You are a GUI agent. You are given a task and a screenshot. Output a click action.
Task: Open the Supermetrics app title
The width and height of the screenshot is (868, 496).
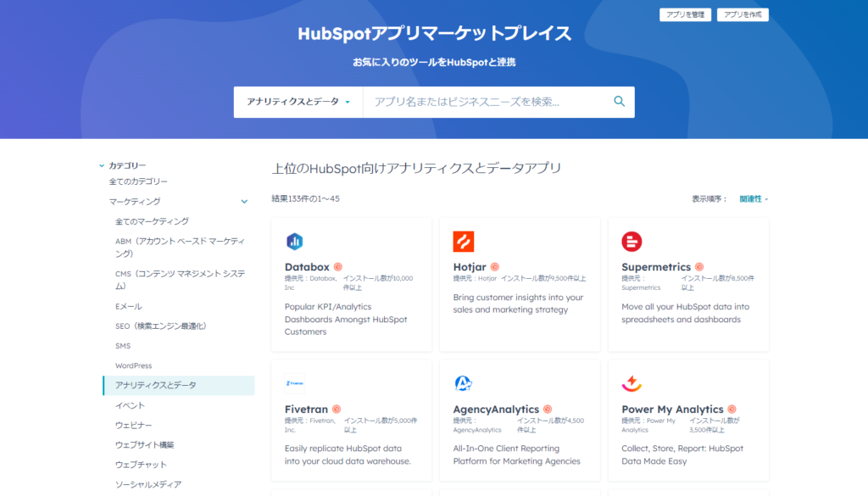[656, 267]
